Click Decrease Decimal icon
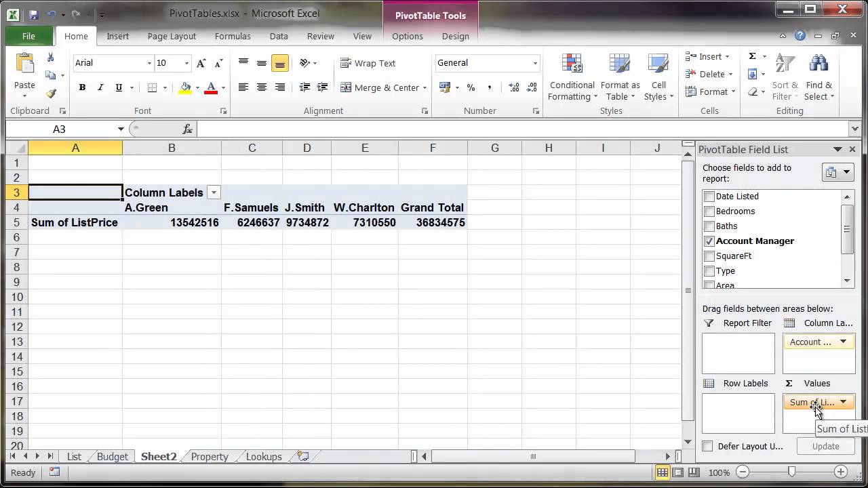The image size is (868, 488). [531, 87]
